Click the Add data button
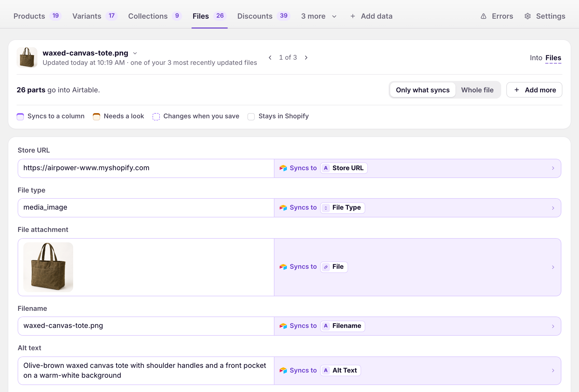 click(371, 16)
